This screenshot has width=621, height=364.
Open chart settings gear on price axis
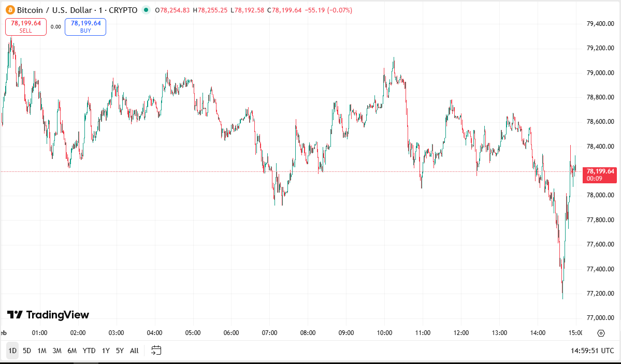[601, 333]
